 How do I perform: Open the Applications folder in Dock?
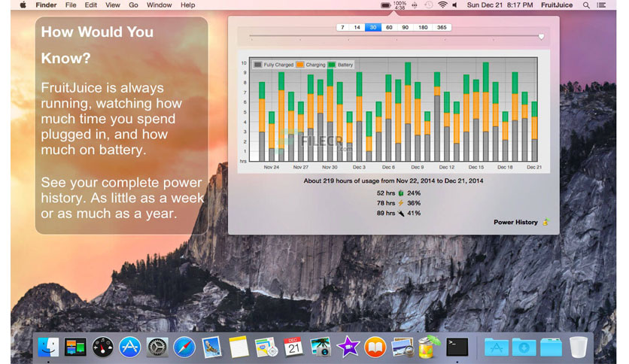click(x=497, y=347)
